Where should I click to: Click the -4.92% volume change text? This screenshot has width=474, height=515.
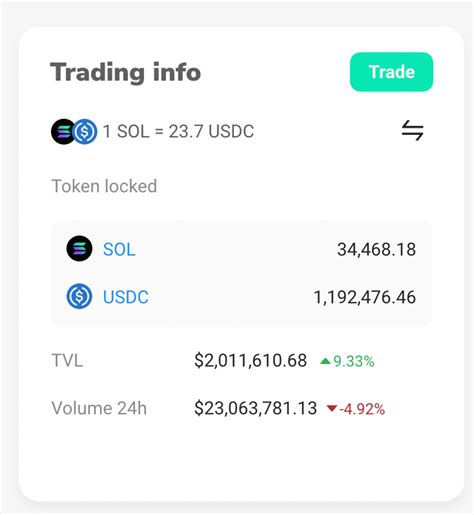[362, 409]
